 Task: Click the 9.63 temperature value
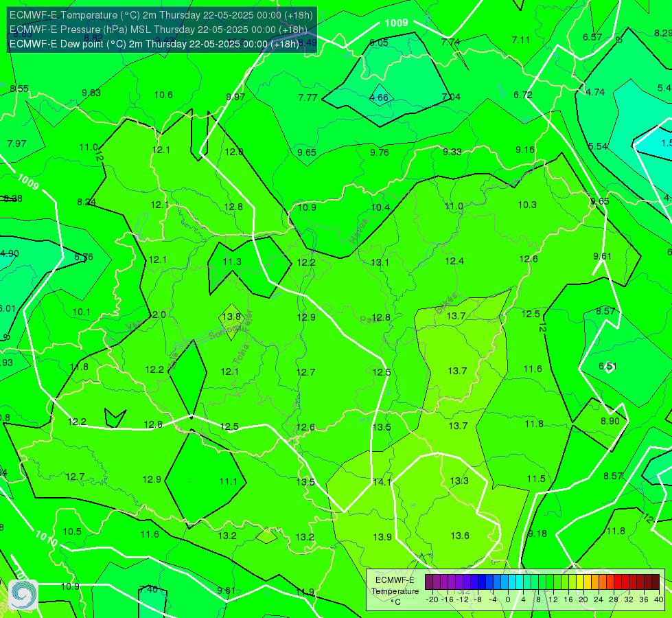(91, 93)
